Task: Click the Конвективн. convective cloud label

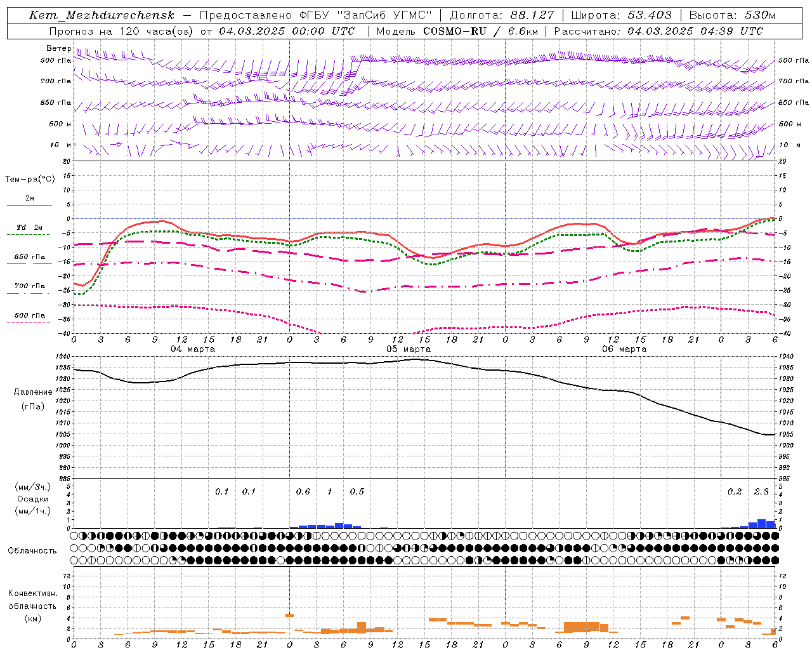Action: 32,594
